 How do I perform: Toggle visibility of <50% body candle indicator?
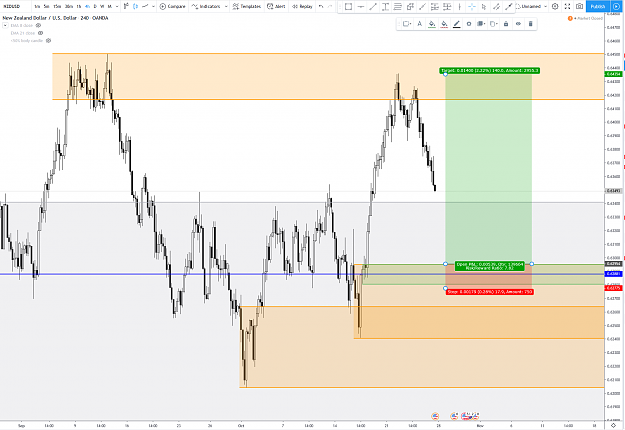pos(48,41)
